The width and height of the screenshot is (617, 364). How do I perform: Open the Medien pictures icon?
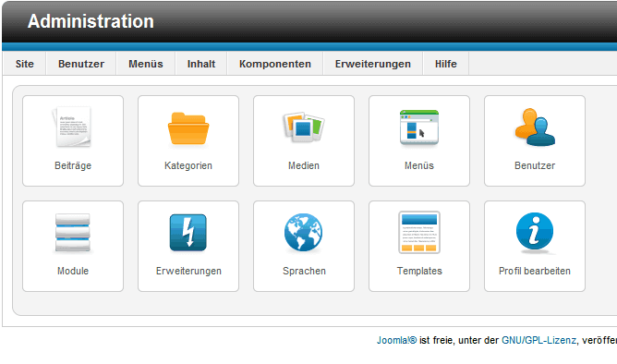click(x=303, y=127)
